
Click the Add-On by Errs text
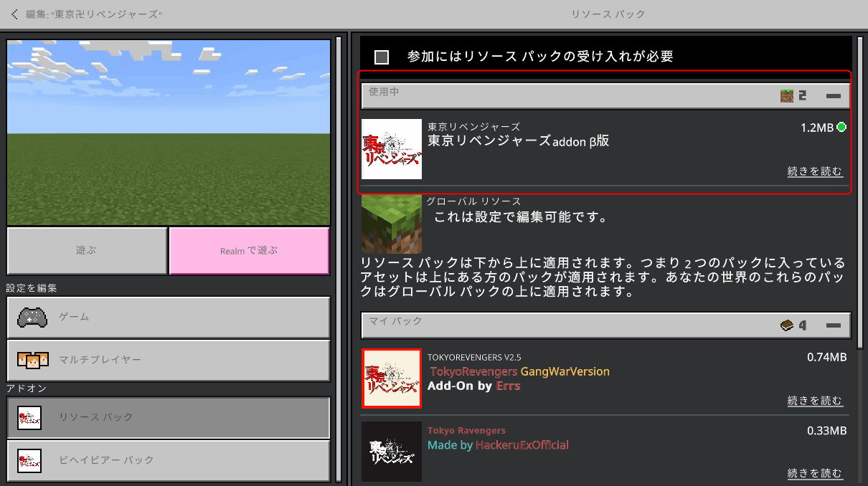(474, 386)
